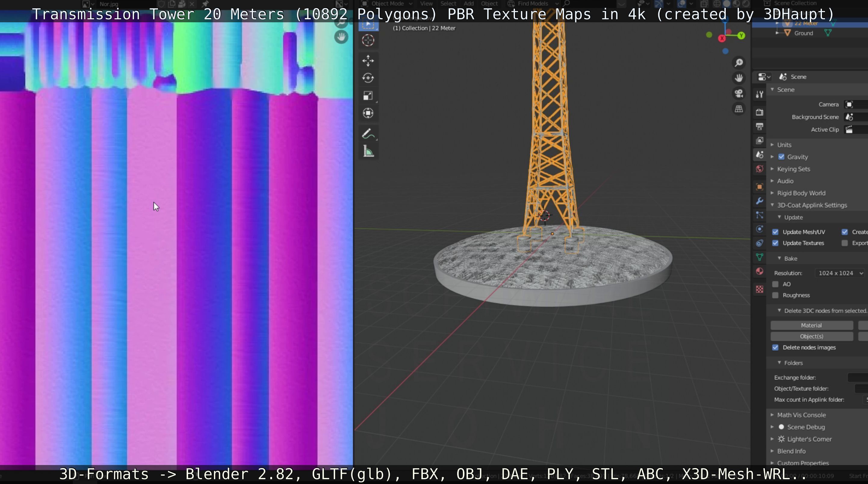The height and width of the screenshot is (484, 868).
Task: Toggle the Create checkbox
Action: point(845,232)
